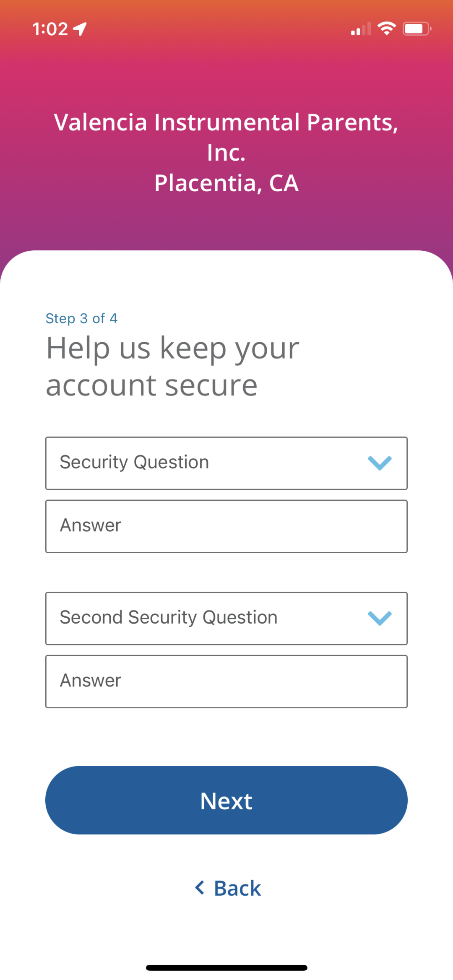
Task: Tap the Placentia, CA location text
Action: click(226, 183)
